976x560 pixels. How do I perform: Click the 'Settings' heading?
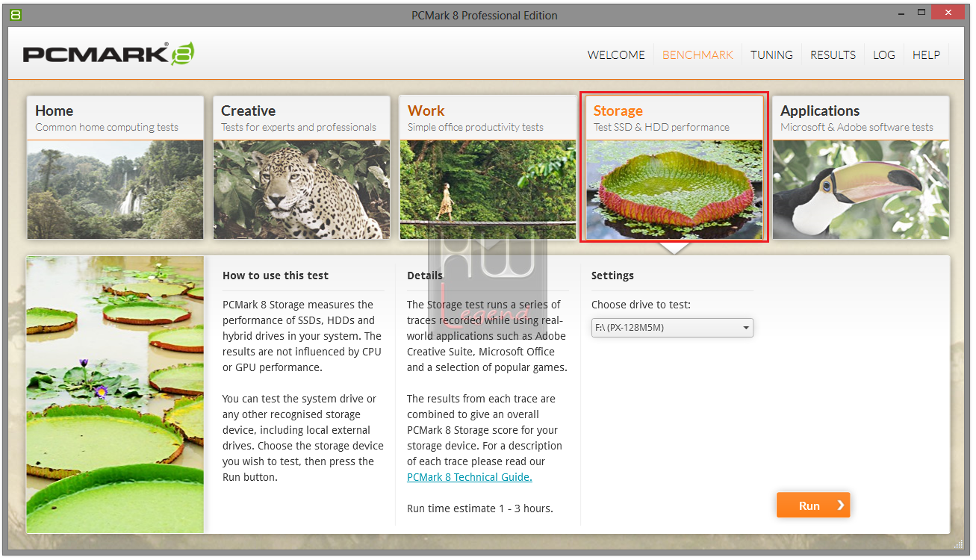click(612, 276)
